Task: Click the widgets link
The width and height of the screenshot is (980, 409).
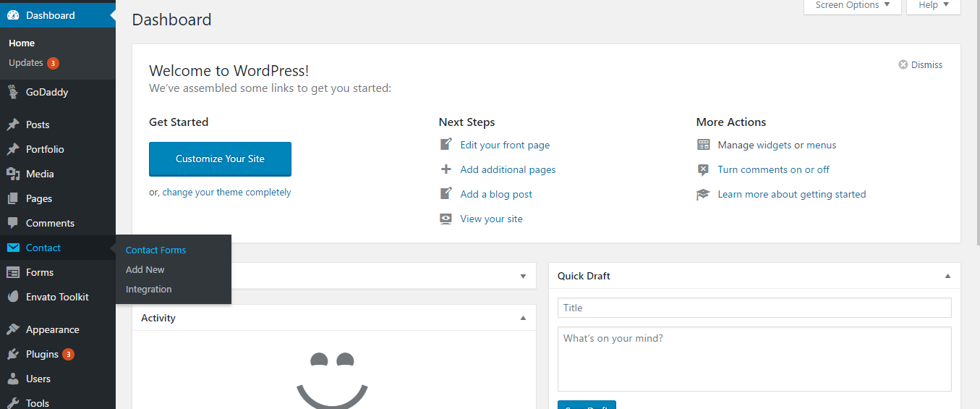Action: coord(774,145)
